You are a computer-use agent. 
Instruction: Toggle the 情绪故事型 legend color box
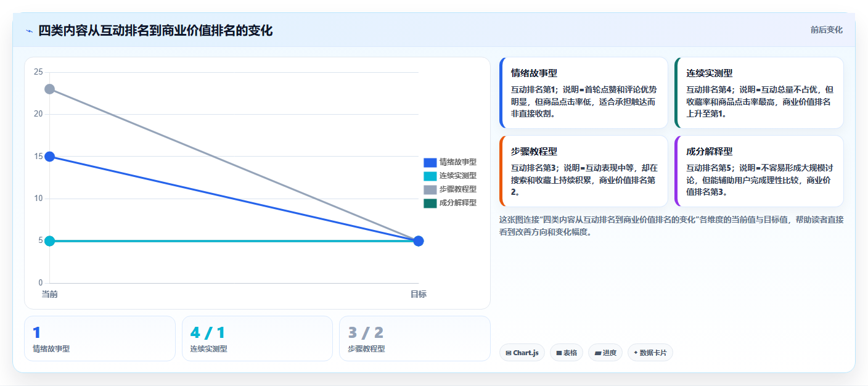tap(430, 162)
